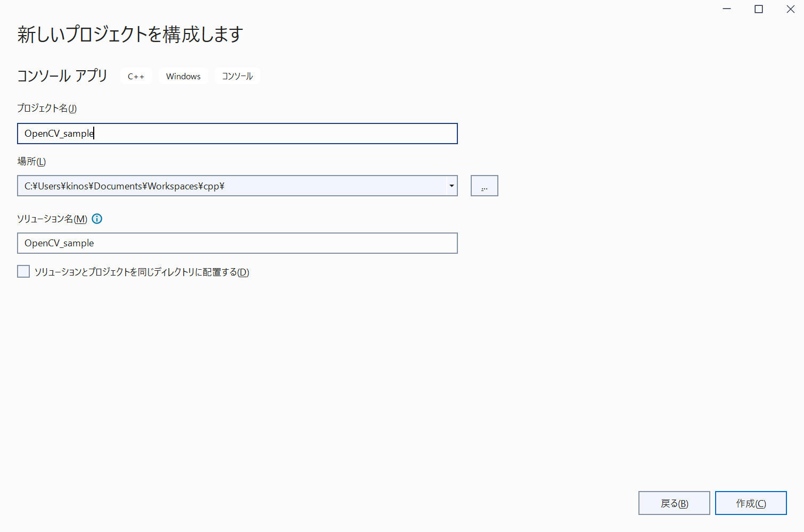The image size is (804, 532).
Task: Close the new project dialog
Action: point(791,9)
